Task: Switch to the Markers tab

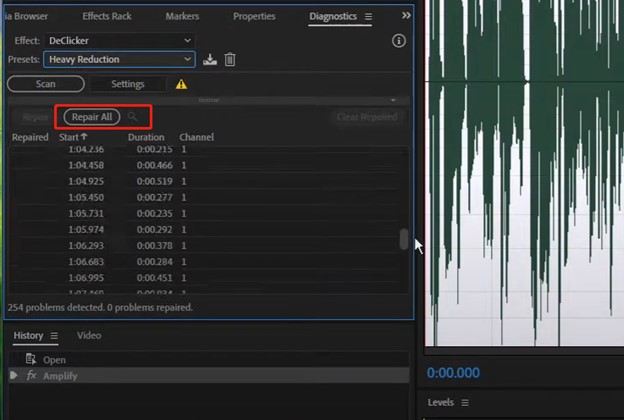Action: (180, 17)
